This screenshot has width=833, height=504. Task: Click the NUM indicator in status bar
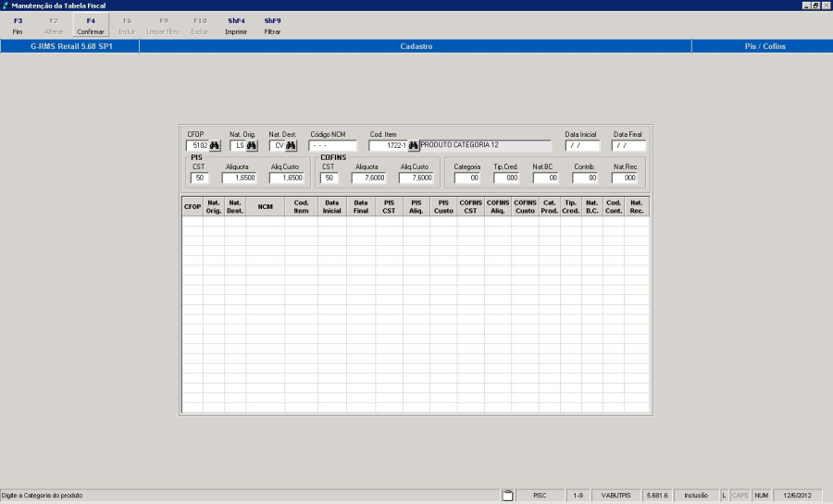(x=762, y=496)
